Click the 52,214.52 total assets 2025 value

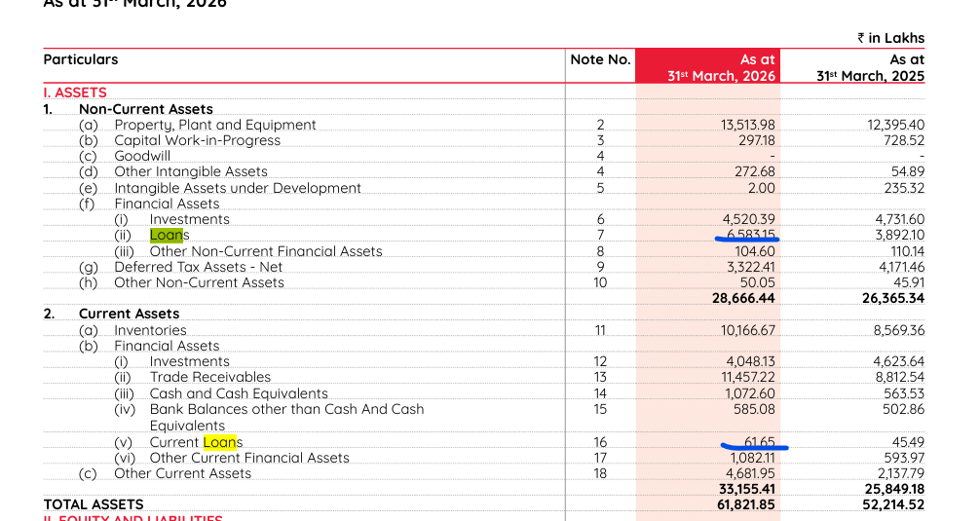894,504
